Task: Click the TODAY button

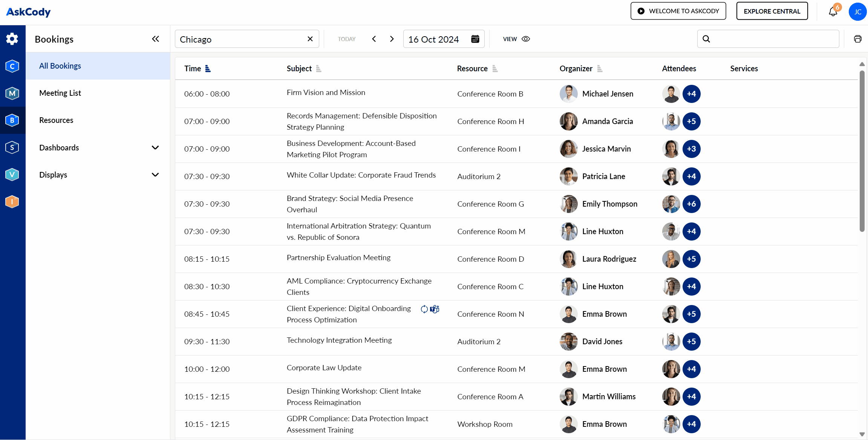Action: (346, 39)
